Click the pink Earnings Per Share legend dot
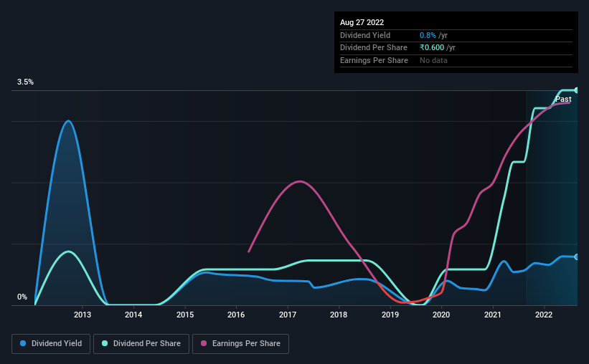The height and width of the screenshot is (364, 589). 204,343
